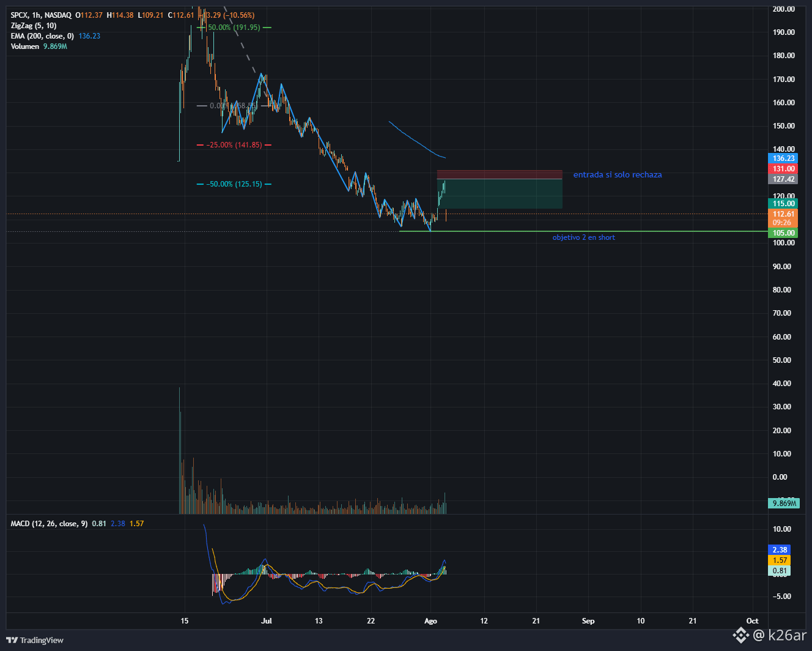
Task: Select the −25.00% (141.85) Fibonacci level label
Action: tap(234, 145)
